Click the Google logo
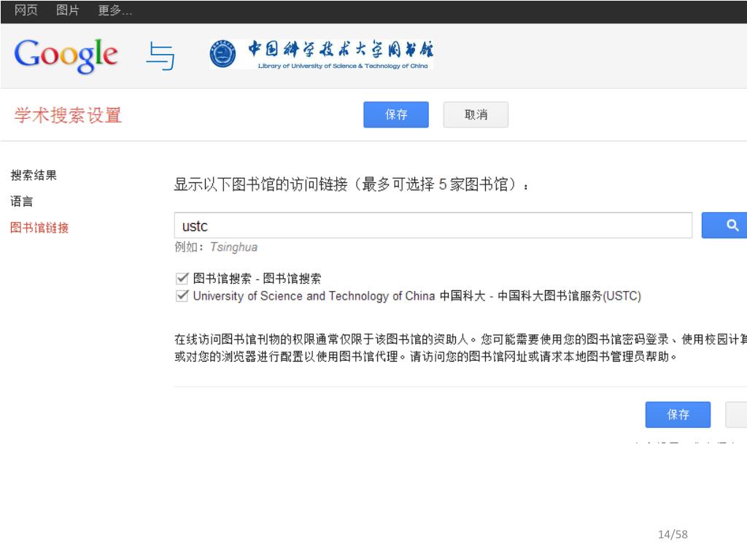The image size is (747, 560). pyautogui.click(x=66, y=55)
